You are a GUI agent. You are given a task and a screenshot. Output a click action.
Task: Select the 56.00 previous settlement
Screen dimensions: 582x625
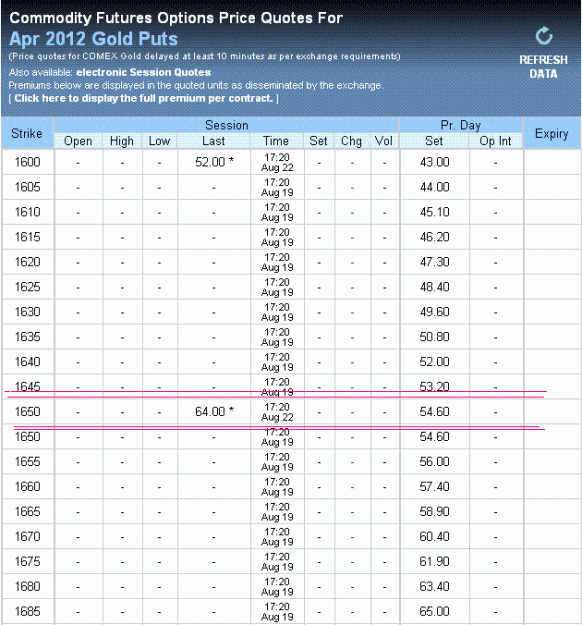click(435, 462)
